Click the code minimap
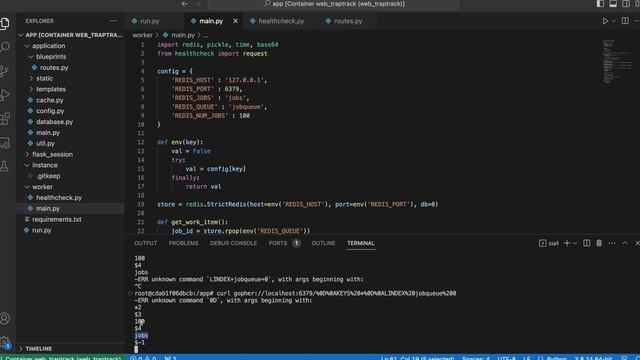Viewport: 640px width, 360px height. [x=617, y=61]
